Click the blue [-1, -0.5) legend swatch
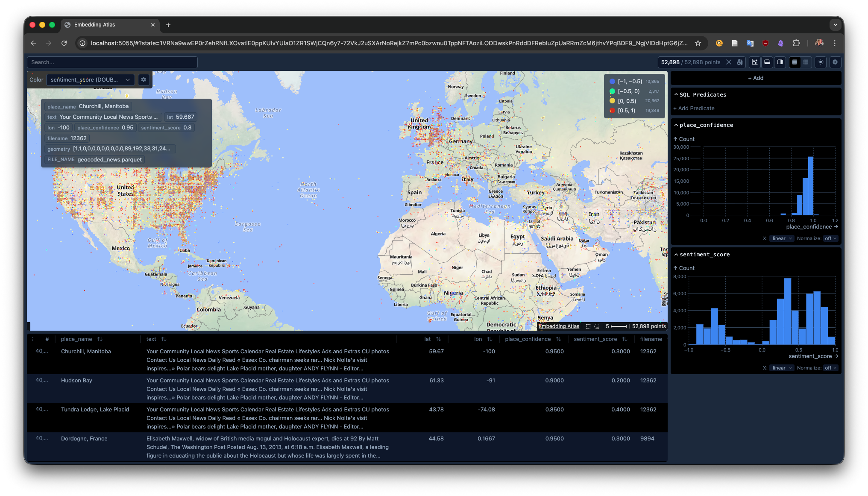This screenshot has width=868, height=496. coord(612,82)
